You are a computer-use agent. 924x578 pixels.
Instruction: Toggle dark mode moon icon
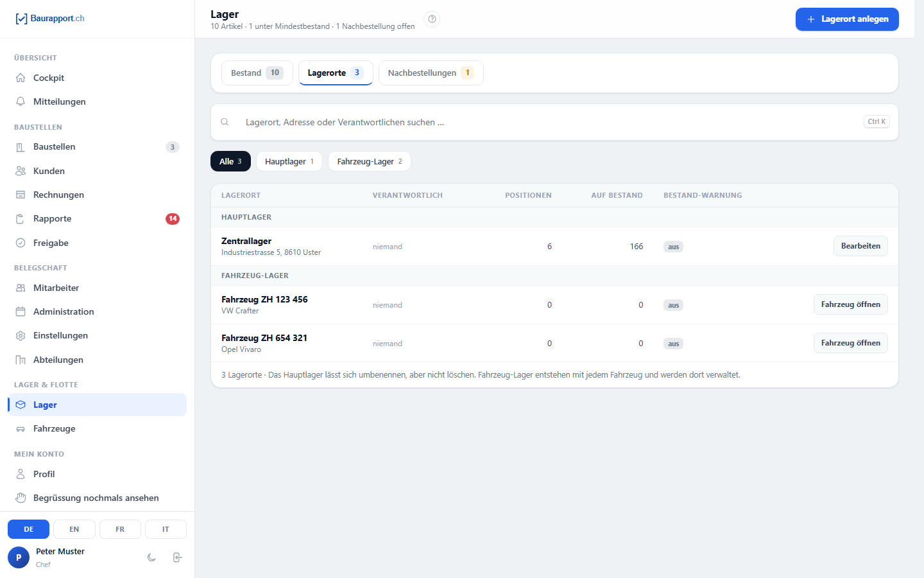pos(151,557)
